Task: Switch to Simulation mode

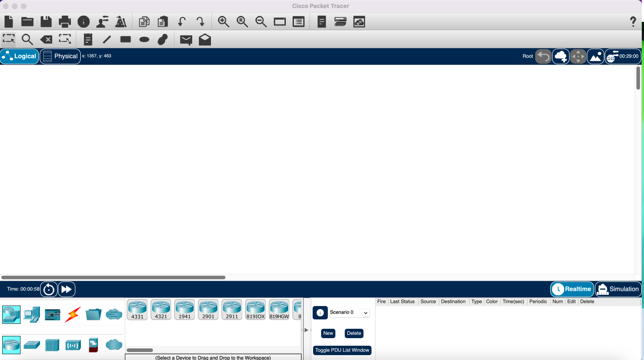Action: click(x=618, y=289)
